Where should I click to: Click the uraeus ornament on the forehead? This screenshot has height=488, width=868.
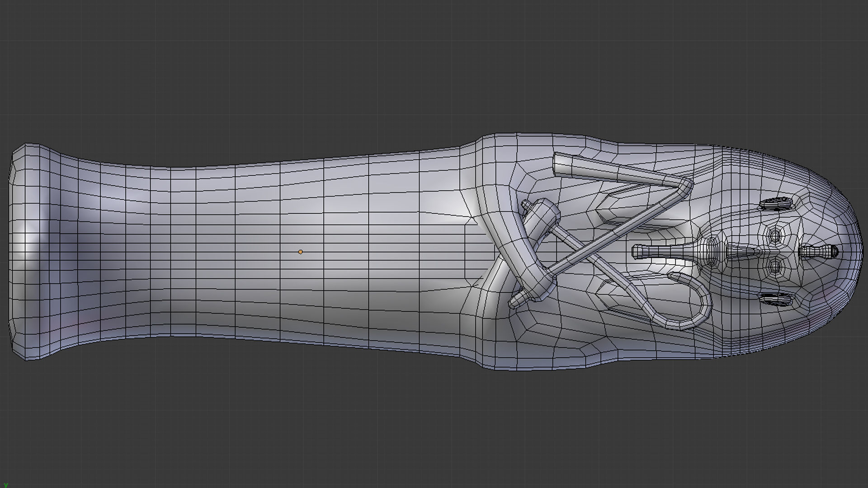tap(819, 251)
